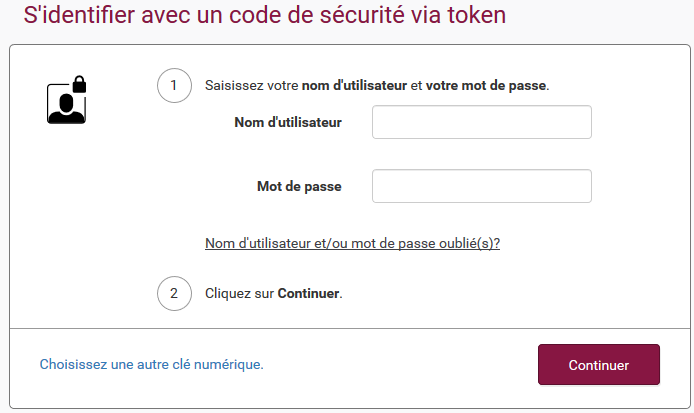Click the "Cliquez sur Continuer" instruction text
Screen dimensions: 694x413
273,294
